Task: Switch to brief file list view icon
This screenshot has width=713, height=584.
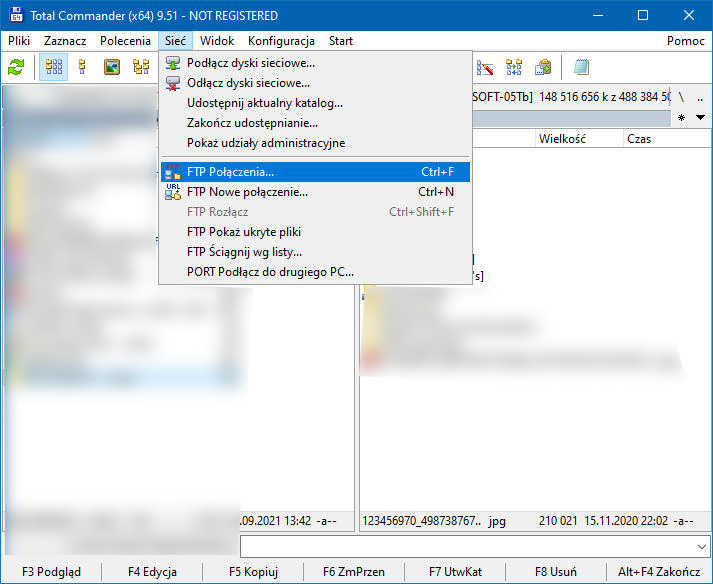Action: [x=54, y=68]
